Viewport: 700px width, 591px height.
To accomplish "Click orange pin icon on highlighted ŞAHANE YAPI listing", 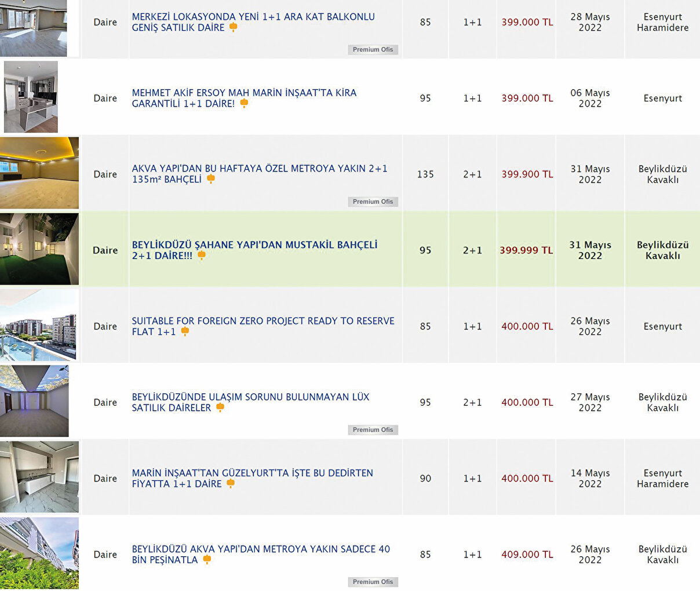I will (x=202, y=255).
